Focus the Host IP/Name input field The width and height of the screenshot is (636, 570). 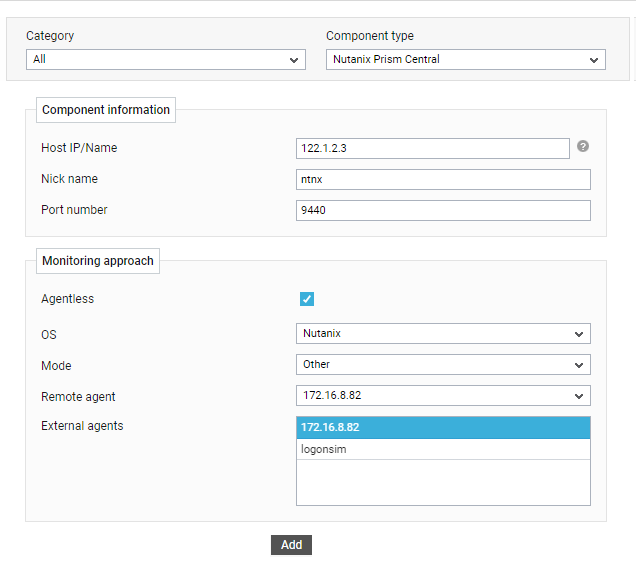pyautogui.click(x=432, y=148)
